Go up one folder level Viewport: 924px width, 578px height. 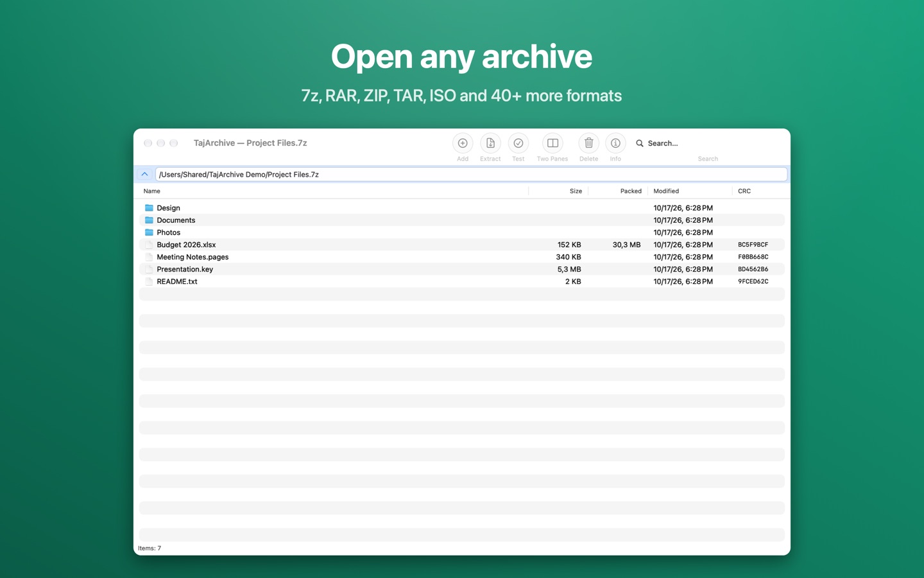pos(144,174)
